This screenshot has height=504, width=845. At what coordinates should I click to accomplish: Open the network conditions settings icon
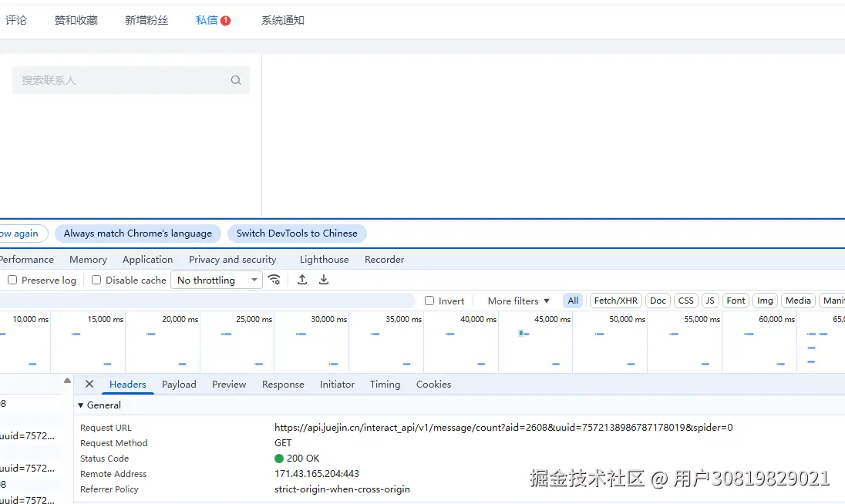point(275,280)
